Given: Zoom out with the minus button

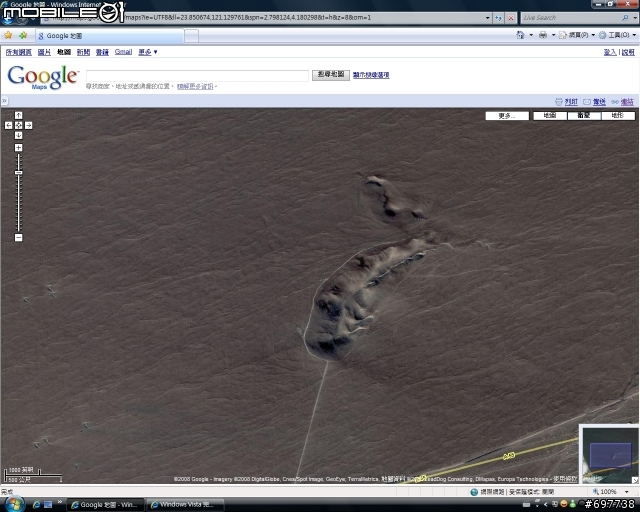Looking at the screenshot, I should pyautogui.click(x=18, y=238).
